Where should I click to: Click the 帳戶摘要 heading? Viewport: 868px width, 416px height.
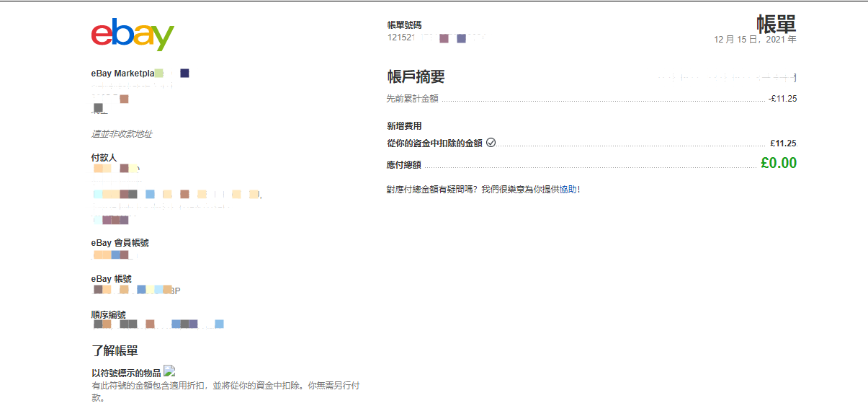(416, 77)
